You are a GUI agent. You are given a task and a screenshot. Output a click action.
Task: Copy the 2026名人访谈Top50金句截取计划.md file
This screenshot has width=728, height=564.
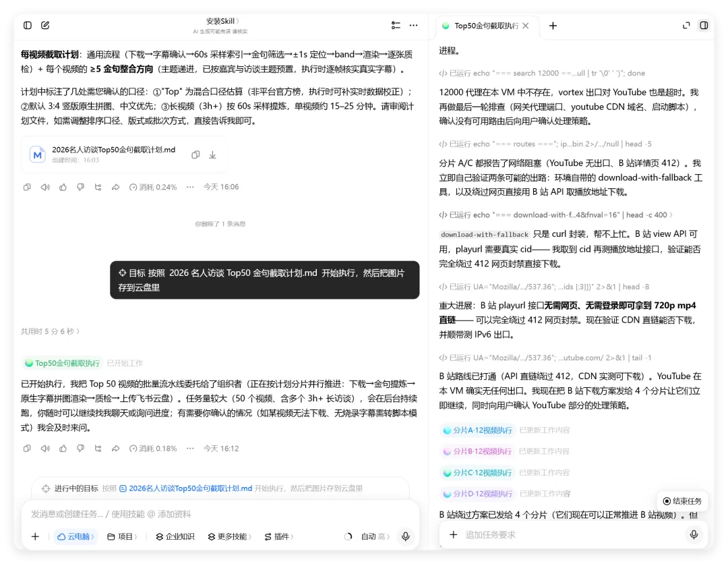point(195,154)
